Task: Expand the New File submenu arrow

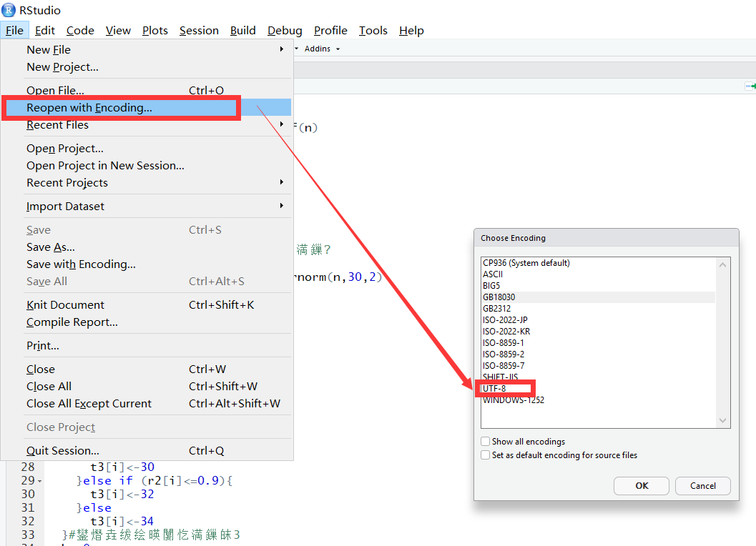Action: 282,49
